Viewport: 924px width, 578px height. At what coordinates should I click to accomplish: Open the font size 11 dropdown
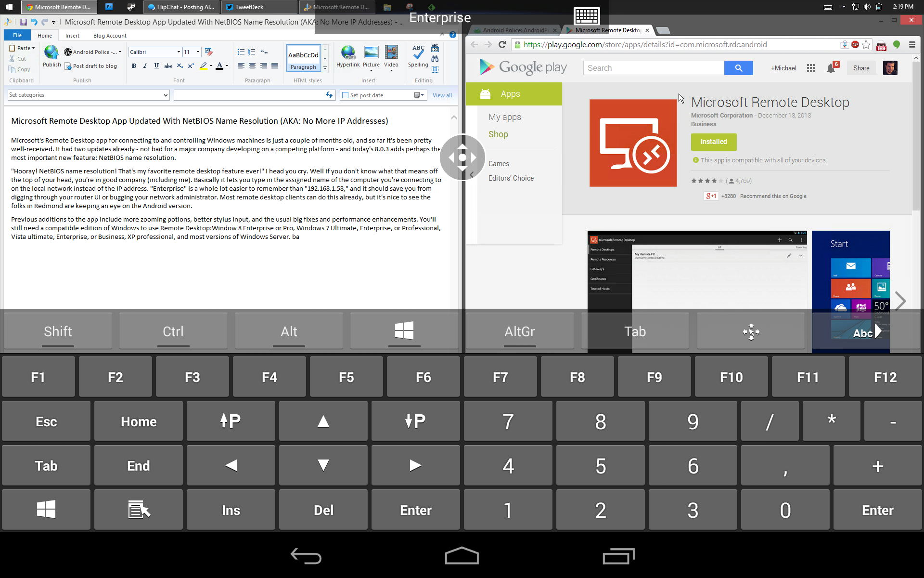pos(198,52)
